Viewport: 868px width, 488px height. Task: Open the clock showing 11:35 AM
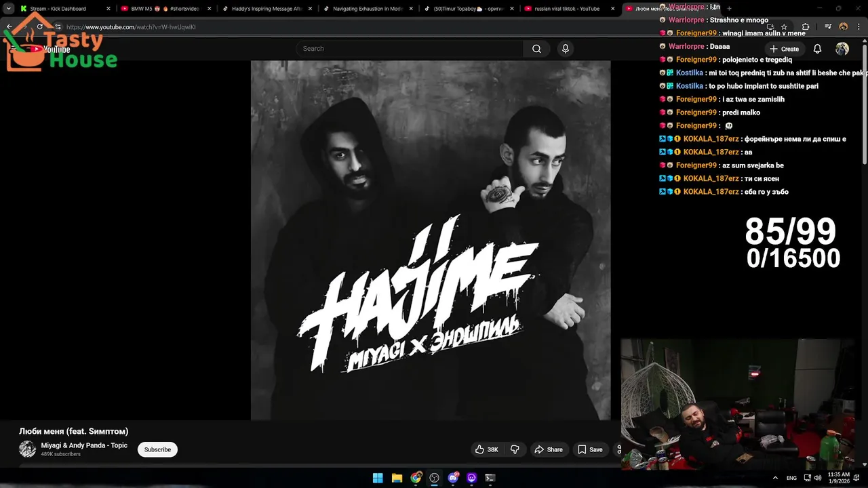(x=839, y=478)
